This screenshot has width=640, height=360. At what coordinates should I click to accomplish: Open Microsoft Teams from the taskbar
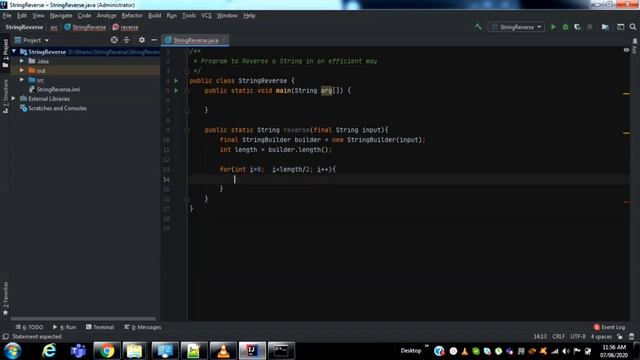(78, 351)
